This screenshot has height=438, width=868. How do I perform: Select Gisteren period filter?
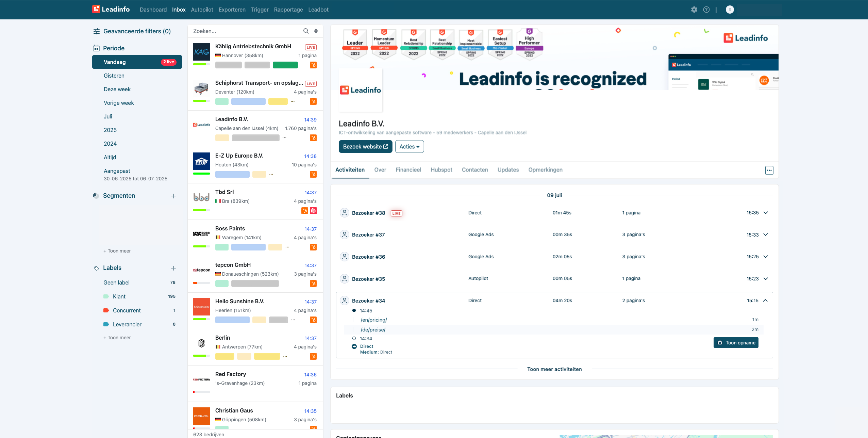pos(114,76)
